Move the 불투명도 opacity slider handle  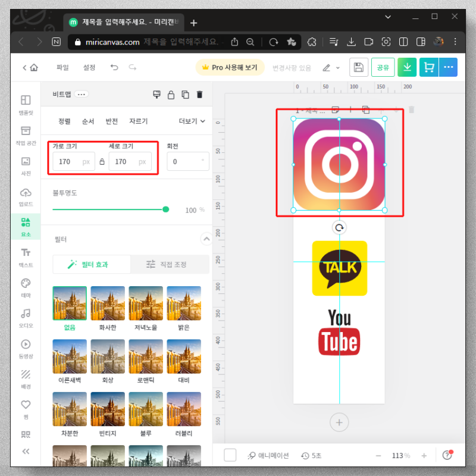coord(166,209)
